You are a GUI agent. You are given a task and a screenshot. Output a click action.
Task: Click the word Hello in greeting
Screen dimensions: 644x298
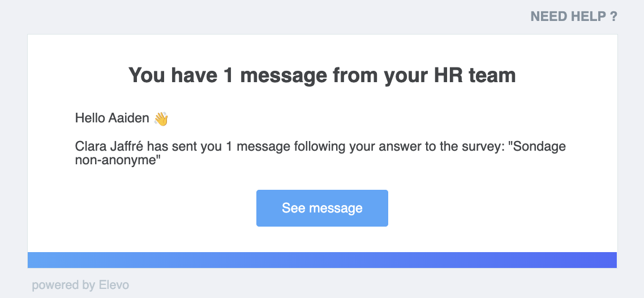point(90,118)
